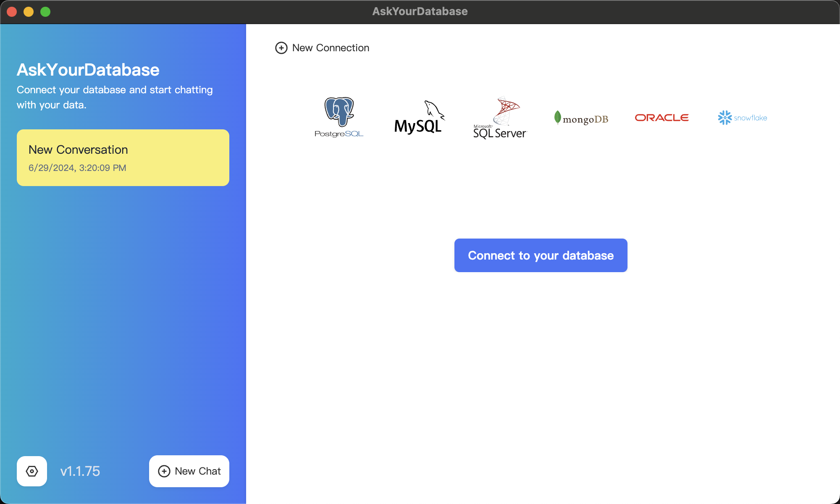Image resolution: width=840 pixels, height=504 pixels.
Task: Open settings via the hexagon gear icon
Action: (32, 471)
